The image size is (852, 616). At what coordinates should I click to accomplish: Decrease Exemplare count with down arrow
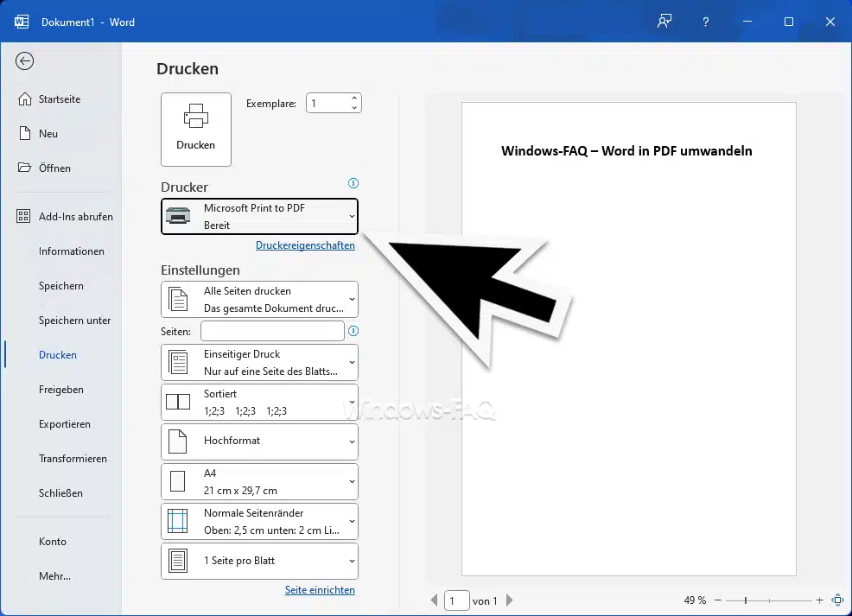[x=354, y=107]
